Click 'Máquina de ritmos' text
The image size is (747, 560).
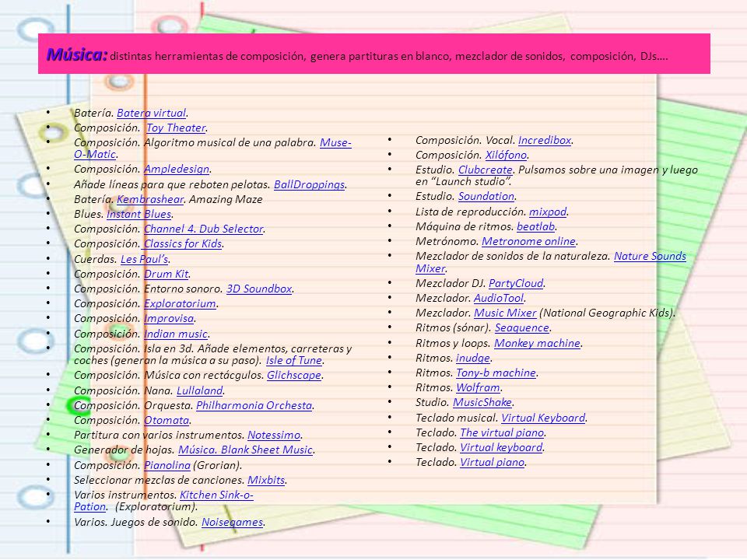[465, 226]
